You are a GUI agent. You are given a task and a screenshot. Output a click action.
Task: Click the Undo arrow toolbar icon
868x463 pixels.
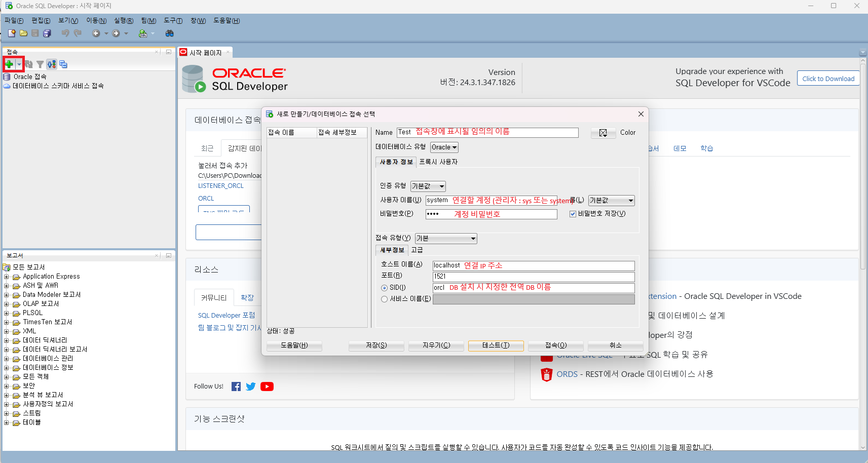coord(65,33)
